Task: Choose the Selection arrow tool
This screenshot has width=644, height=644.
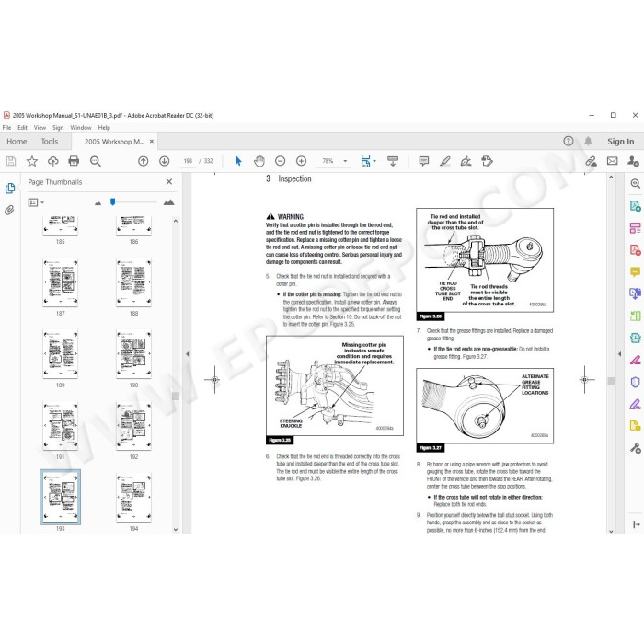Action: 238,161
